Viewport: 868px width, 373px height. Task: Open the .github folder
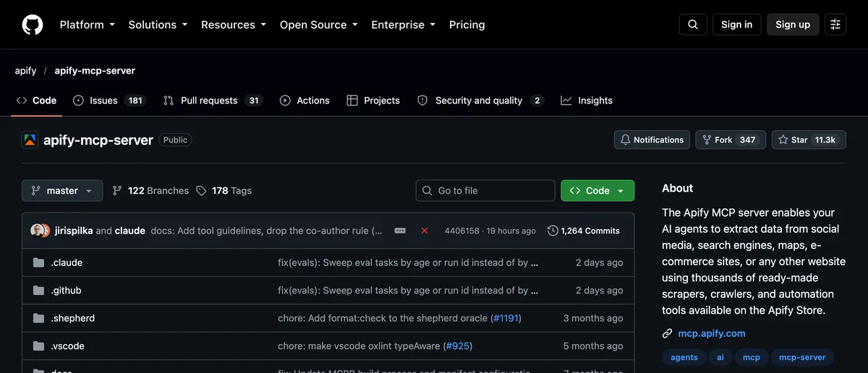point(66,291)
